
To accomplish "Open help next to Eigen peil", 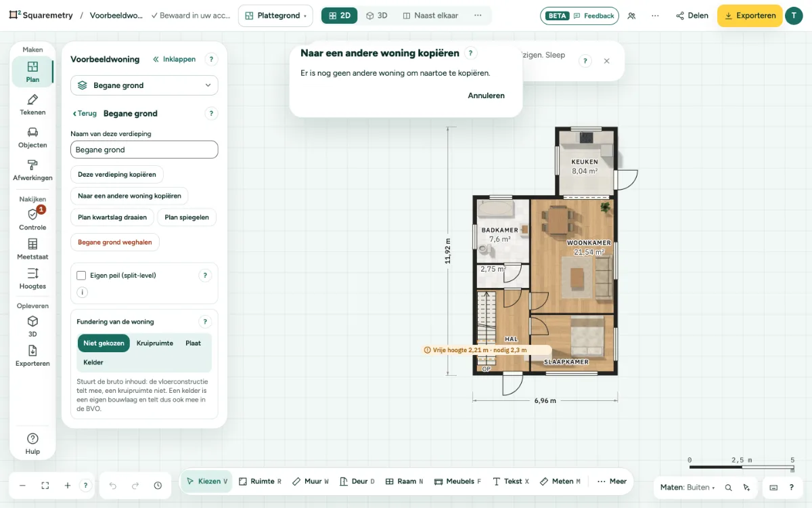I will coord(205,276).
